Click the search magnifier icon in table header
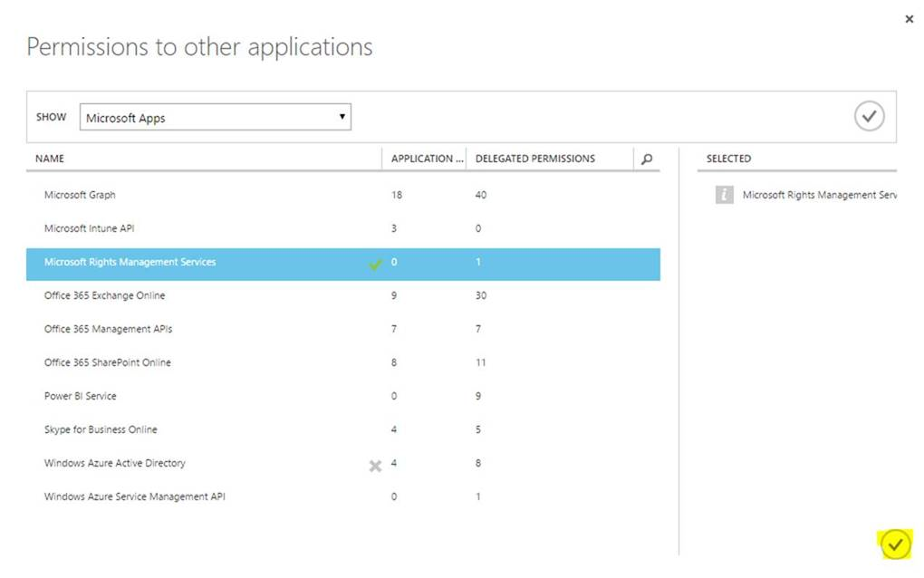Image resolution: width=924 pixels, height=578 pixels. [x=647, y=159]
